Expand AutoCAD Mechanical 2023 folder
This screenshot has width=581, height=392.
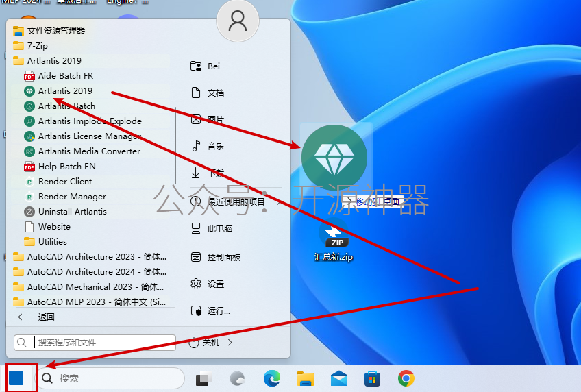point(88,287)
